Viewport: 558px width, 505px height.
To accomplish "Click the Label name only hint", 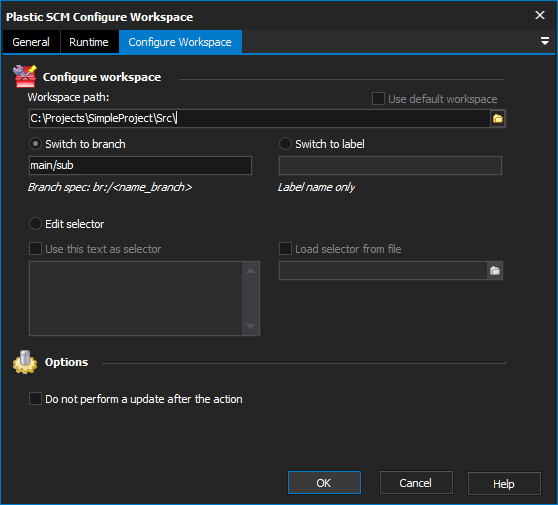I will (316, 187).
